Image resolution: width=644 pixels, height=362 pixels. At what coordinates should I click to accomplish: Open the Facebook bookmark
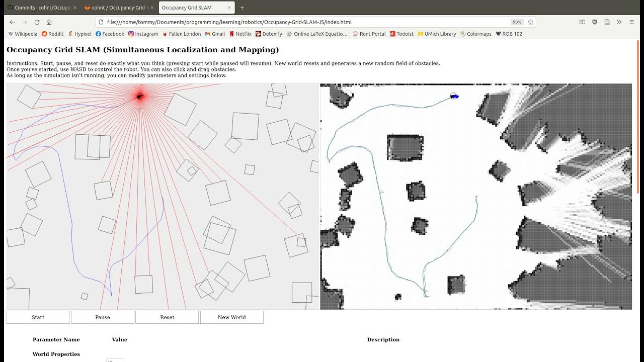pyautogui.click(x=110, y=34)
